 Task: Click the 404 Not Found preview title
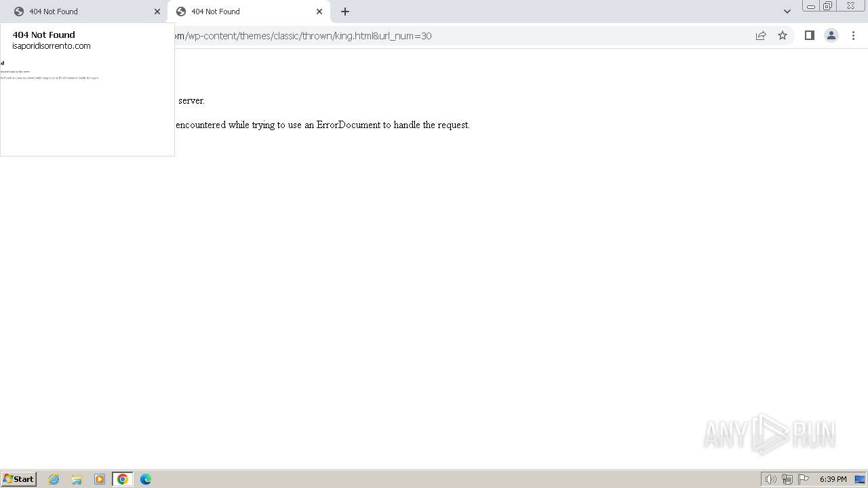[44, 35]
